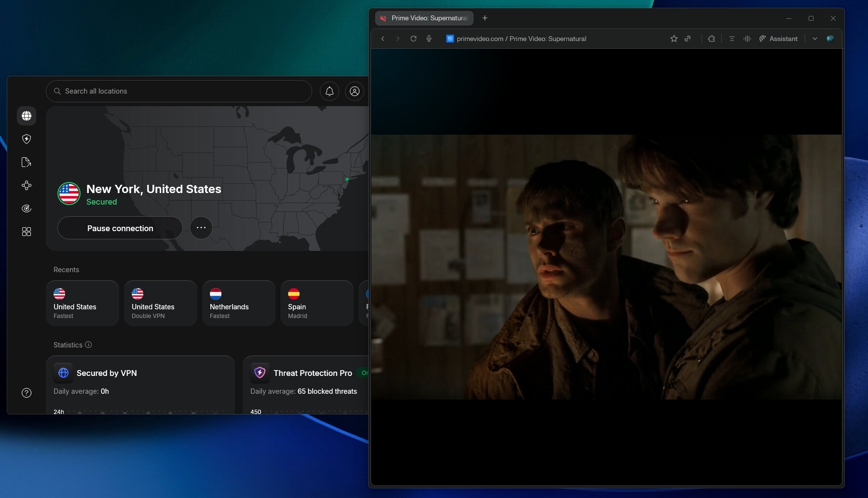This screenshot has height=498, width=868.
Task: Click the Search all locations field
Action: point(179,91)
